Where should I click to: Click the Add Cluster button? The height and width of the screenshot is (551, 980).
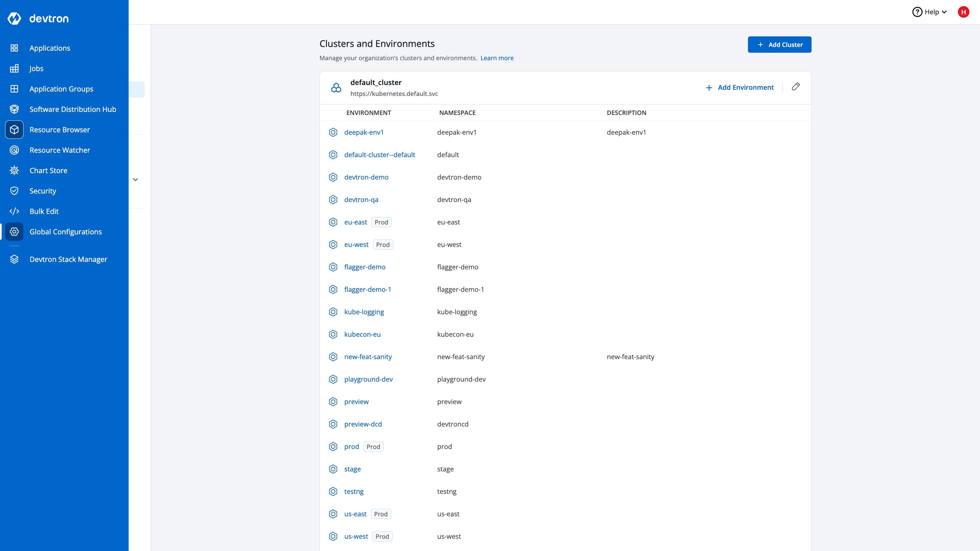(x=779, y=45)
